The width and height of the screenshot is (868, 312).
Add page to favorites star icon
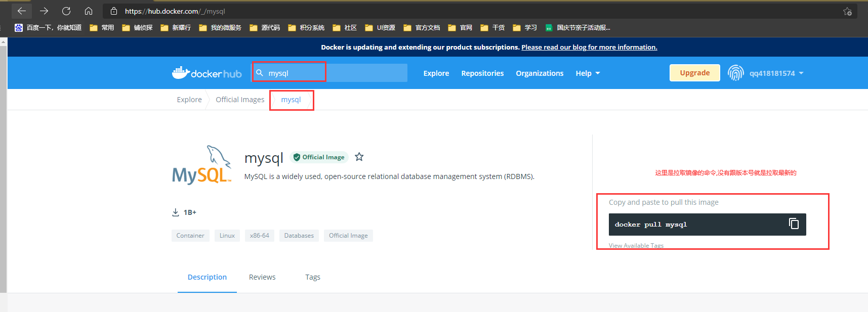tap(847, 11)
